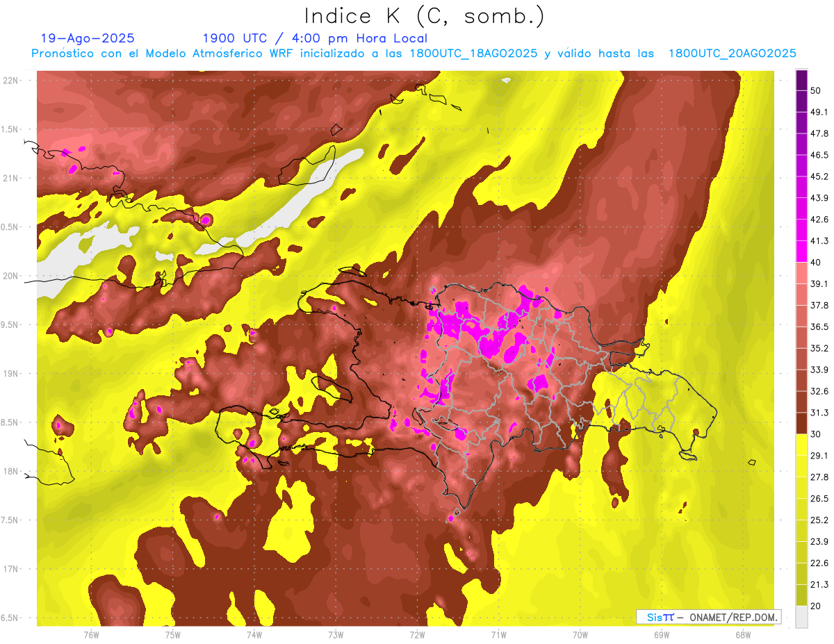Click the latitude label "21N"
The width and height of the screenshot is (834, 644).
pos(12,178)
